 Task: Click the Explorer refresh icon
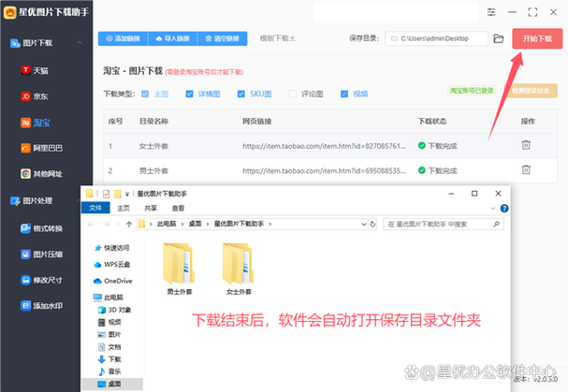pos(372,225)
